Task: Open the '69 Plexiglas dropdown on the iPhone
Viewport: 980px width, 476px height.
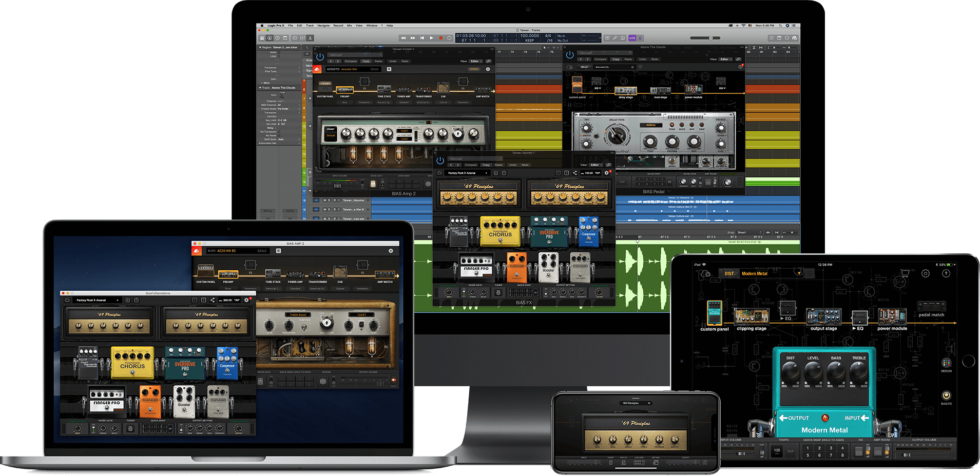Action: click(x=637, y=403)
